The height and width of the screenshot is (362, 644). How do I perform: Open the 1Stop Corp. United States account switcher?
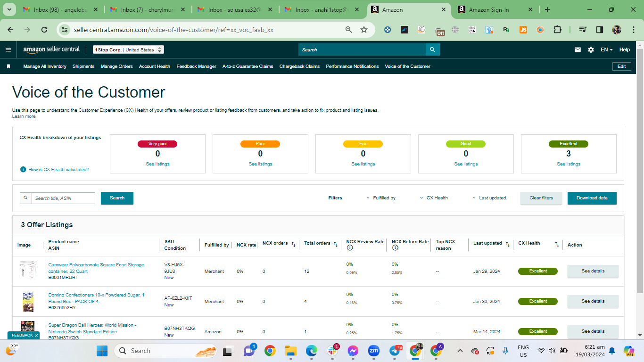point(128,50)
